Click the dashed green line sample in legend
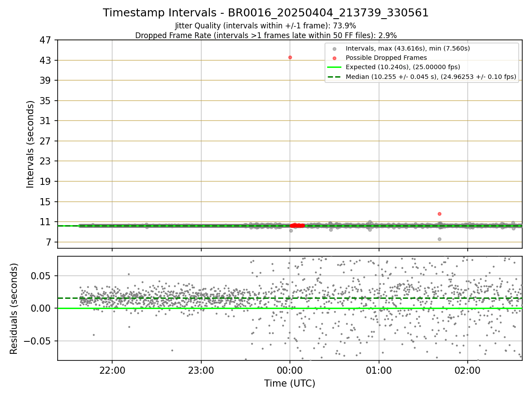The image size is (532, 399). click(334, 77)
